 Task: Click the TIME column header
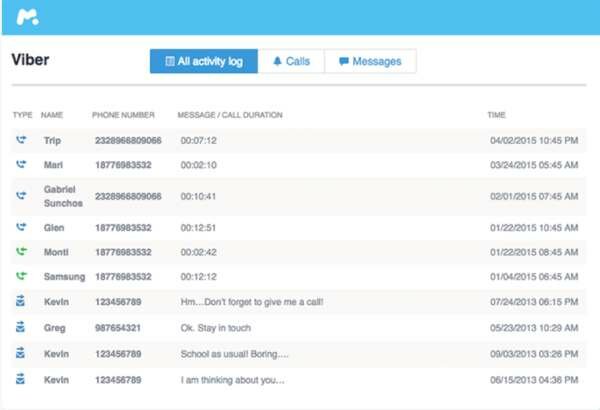tap(496, 115)
